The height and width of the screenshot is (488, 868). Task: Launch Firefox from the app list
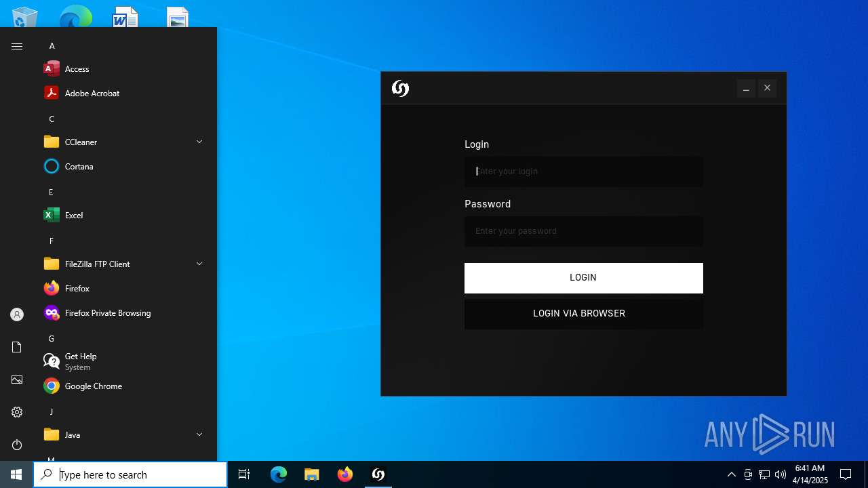(125, 288)
